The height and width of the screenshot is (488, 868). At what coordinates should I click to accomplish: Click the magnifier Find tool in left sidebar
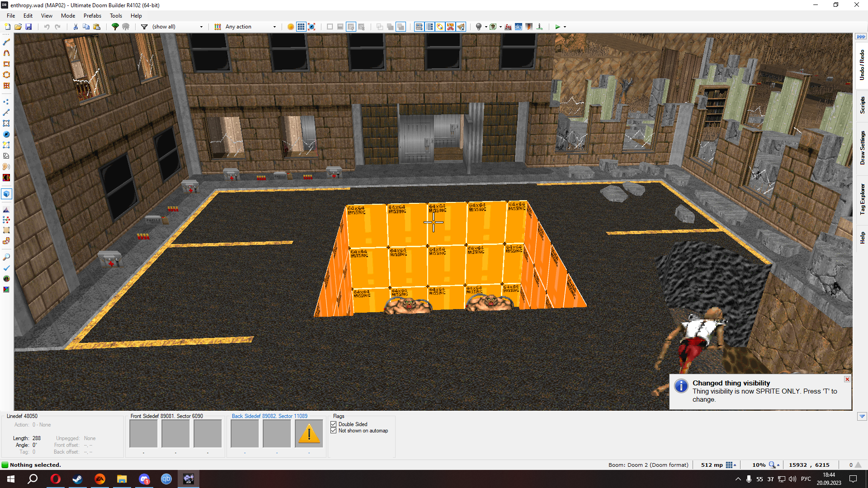coord(6,257)
